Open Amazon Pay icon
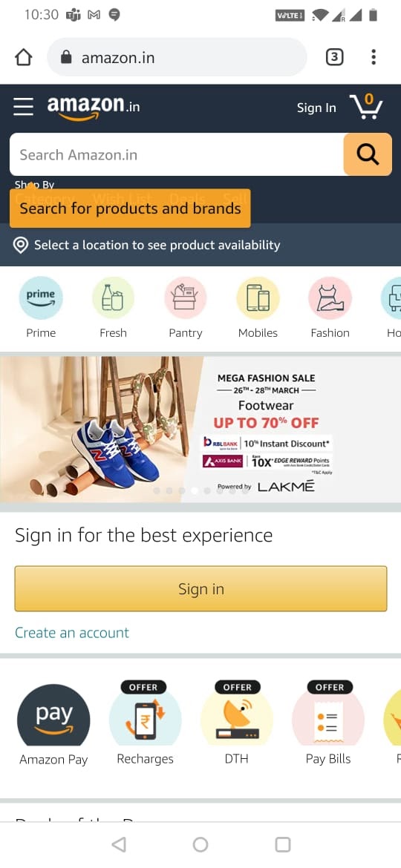 tap(53, 715)
